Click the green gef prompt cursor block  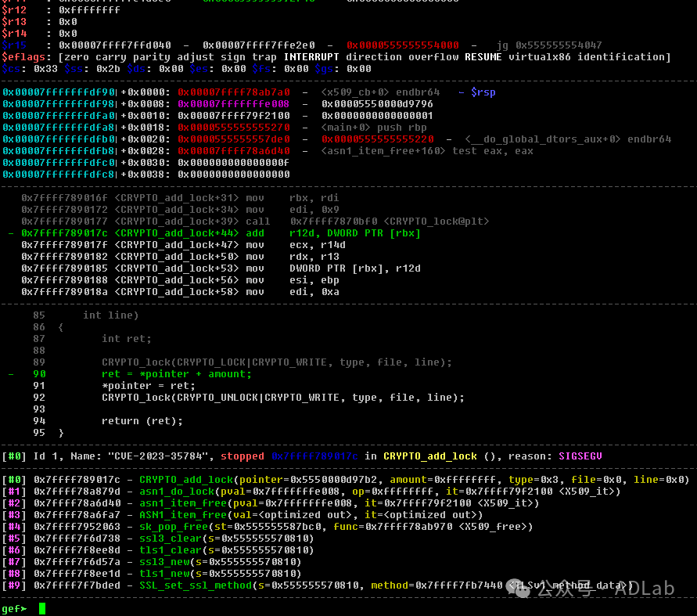coord(43,608)
